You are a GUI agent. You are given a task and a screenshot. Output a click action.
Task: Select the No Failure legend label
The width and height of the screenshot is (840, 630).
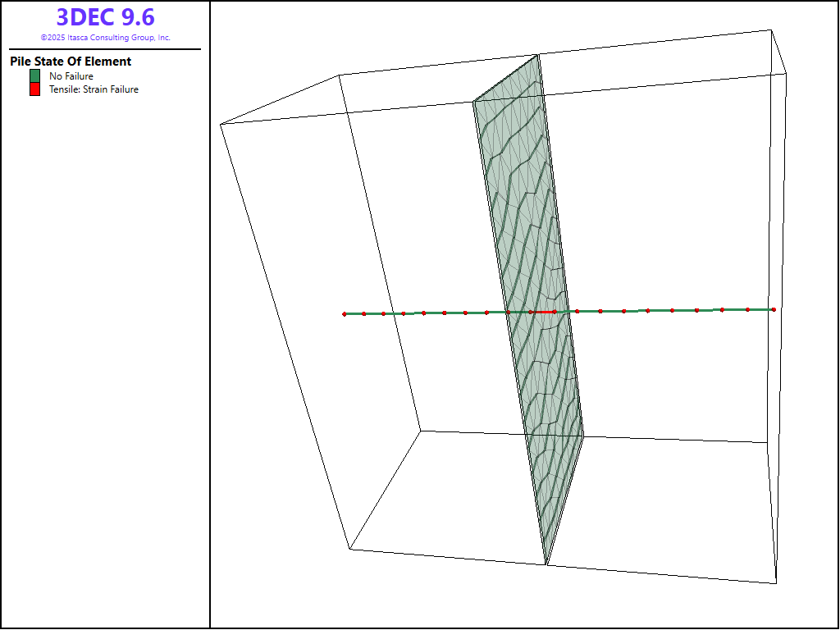pyautogui.click(x=71, y=76)
